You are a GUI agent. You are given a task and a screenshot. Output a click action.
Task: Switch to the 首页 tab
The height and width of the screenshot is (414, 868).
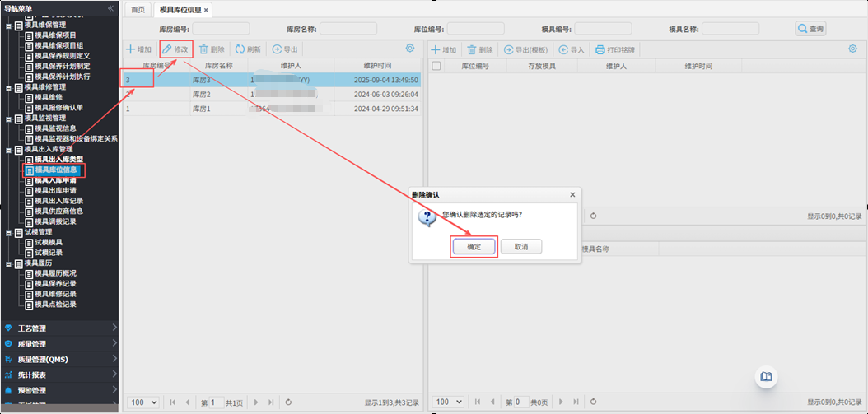point(138,10)
